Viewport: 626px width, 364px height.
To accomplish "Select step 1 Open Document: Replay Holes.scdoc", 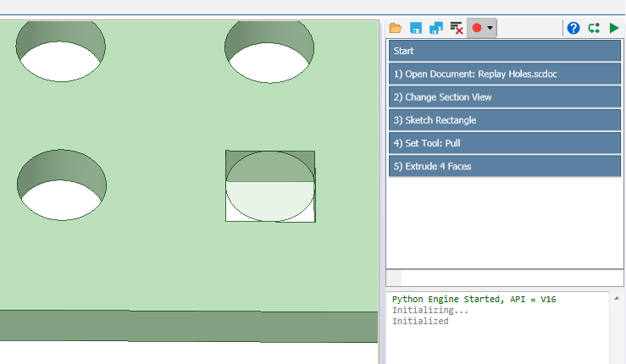I will (505, 74).
